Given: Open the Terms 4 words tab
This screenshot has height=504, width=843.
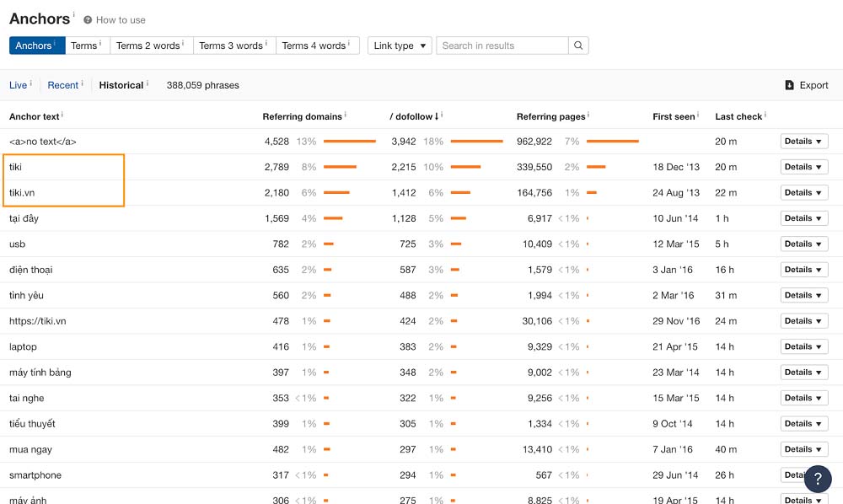Looking at the screenshot, I should coord(317,46).
